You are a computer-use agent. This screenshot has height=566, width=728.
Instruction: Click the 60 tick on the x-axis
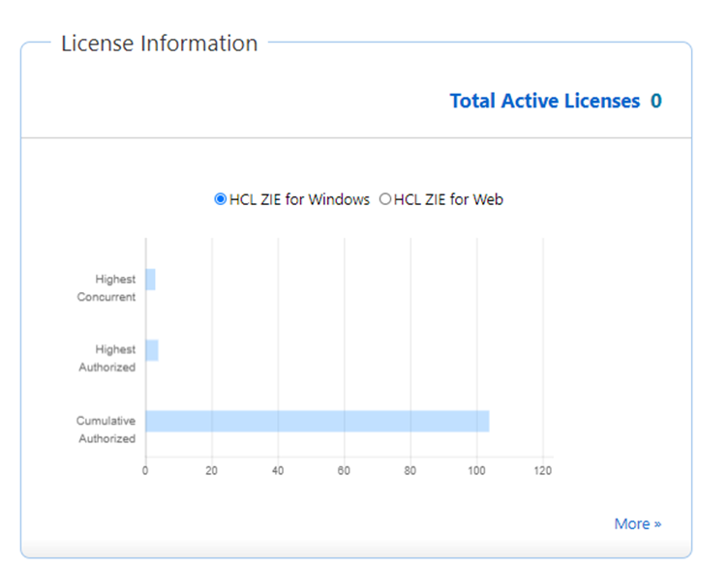[x=344, y=471]
